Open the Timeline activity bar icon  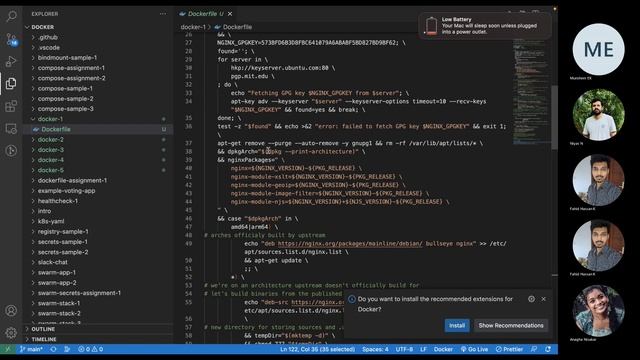click(x=11, y=151)
